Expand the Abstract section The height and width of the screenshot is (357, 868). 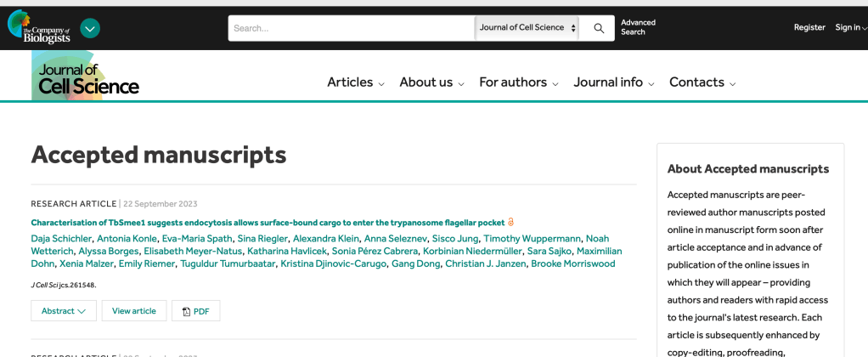(64, 311)
